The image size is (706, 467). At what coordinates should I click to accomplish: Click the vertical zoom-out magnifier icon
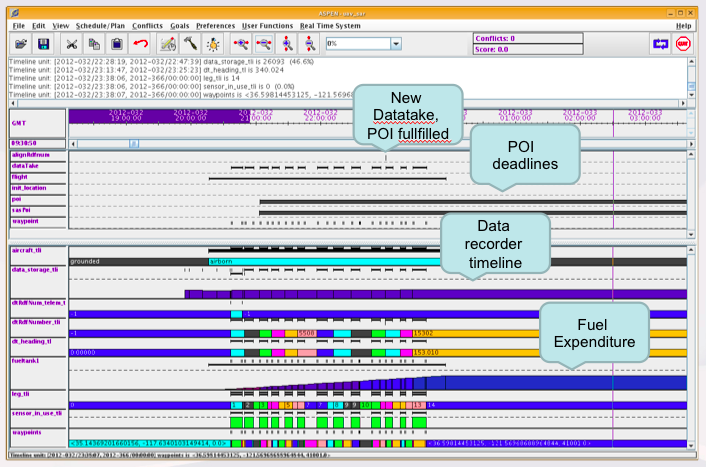[310, 44]
